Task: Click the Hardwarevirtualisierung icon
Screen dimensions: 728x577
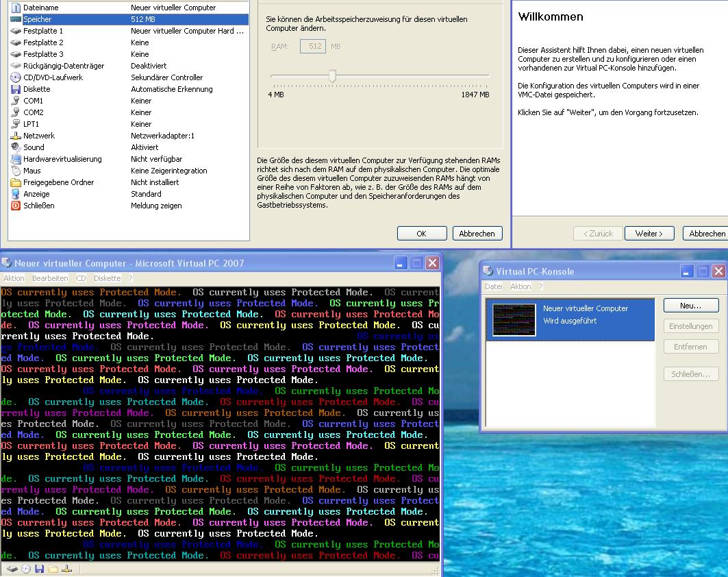Action: point(16,159)
